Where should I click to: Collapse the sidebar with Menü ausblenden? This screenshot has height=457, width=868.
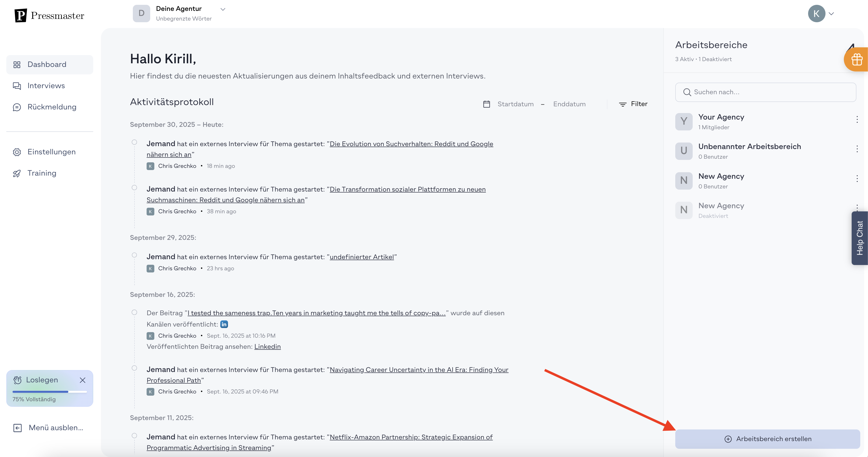pos(48,428)
